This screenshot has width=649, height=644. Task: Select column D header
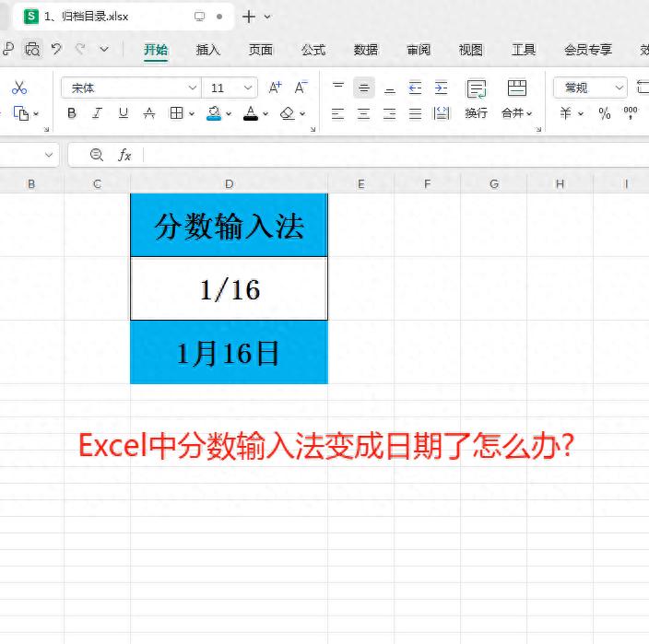229,184
